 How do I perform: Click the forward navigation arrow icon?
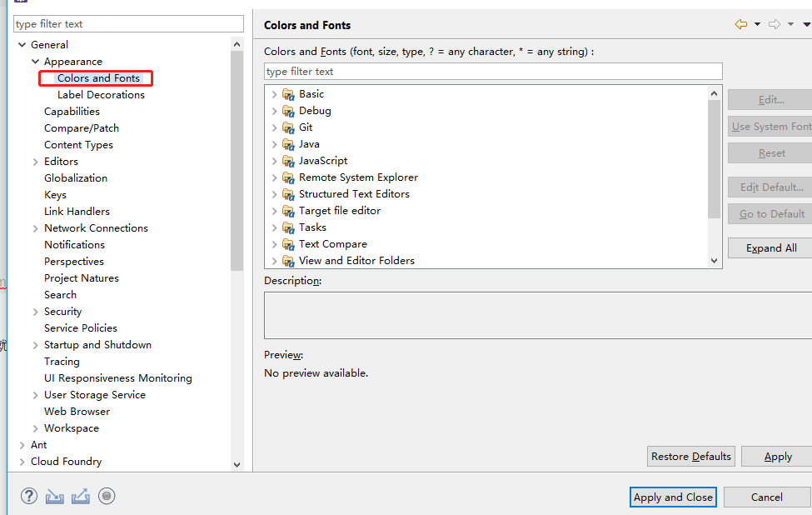click(775, 24)
